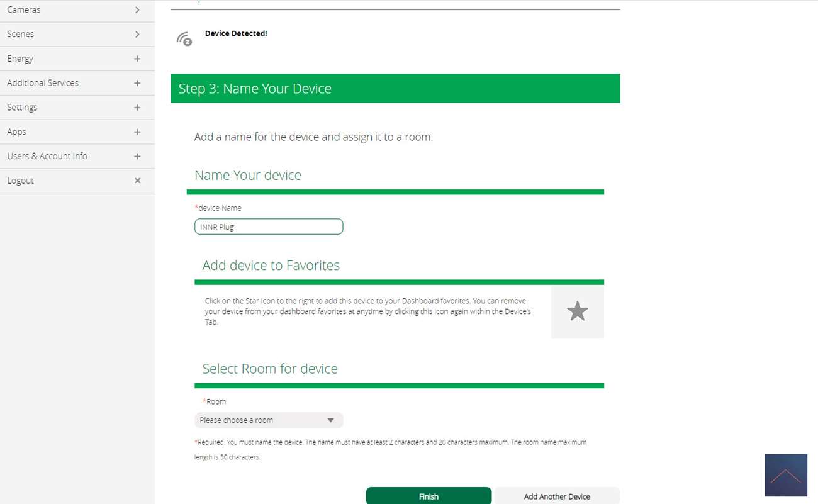Image resolution: width=818 pixels, height=504 pixels.
Task: Expand Additional Services plus icon
Action: coord(137,83)
